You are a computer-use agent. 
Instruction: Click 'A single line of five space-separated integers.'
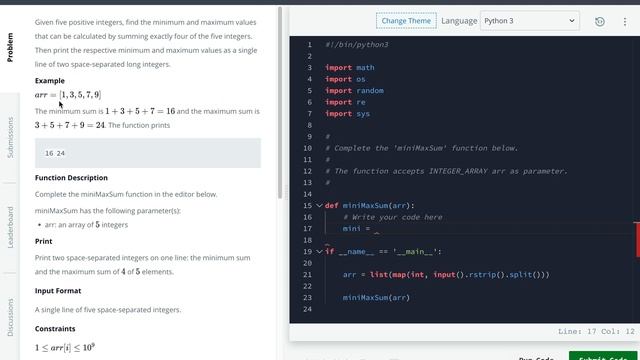coord(108,310)
